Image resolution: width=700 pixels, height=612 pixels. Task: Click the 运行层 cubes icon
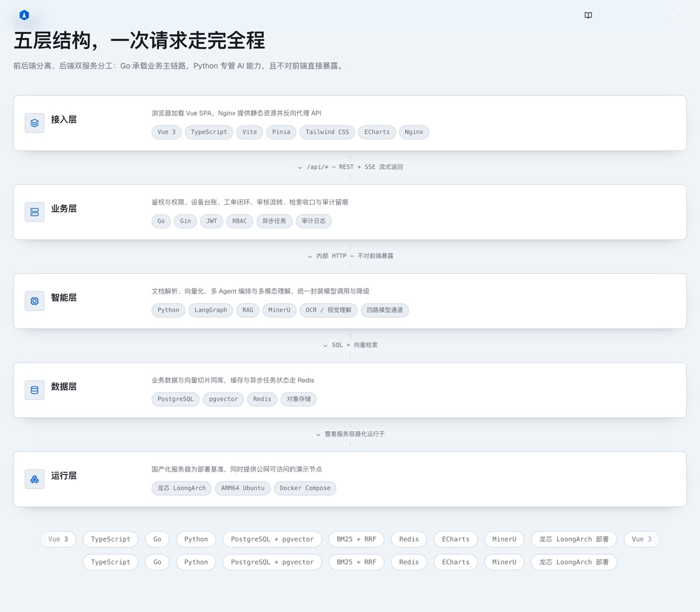click(x=34, y=479)
